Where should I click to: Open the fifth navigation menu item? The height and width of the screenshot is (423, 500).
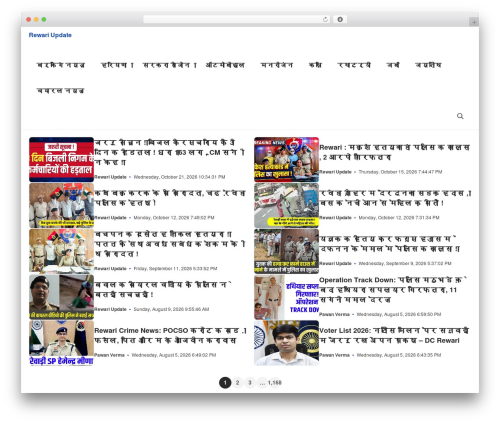[x=277, y=65]
